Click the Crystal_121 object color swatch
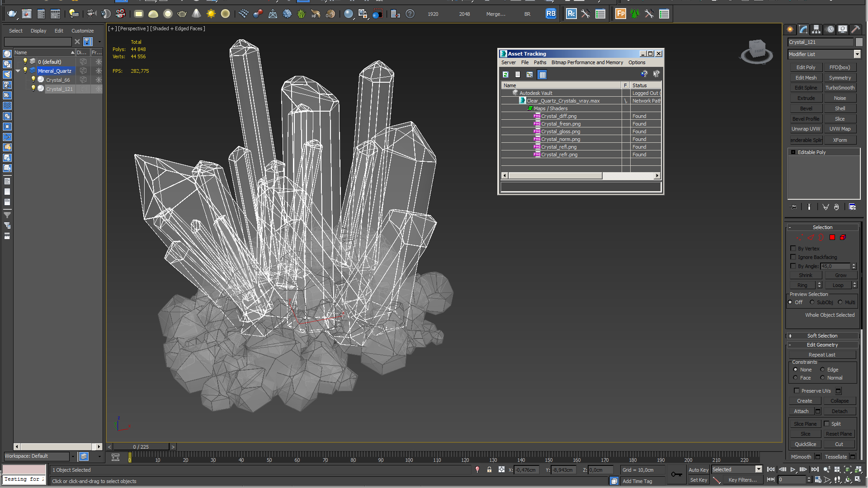 (859, 42)
